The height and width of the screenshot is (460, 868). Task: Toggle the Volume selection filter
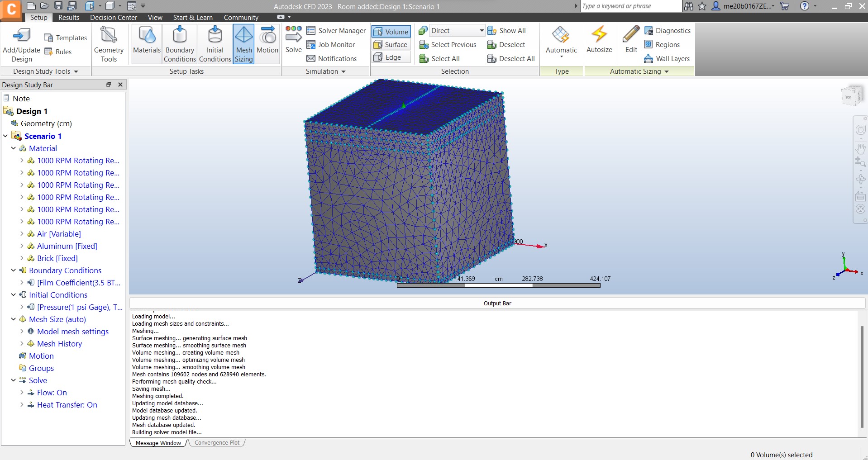pyautogui.click(x=391, y=31)
